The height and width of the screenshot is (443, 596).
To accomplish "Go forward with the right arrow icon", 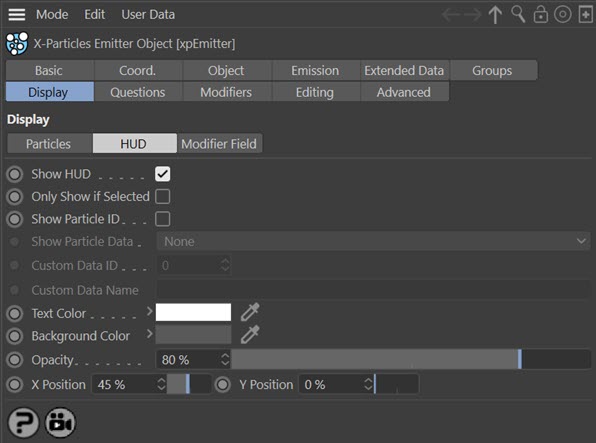I will [473, 15].
